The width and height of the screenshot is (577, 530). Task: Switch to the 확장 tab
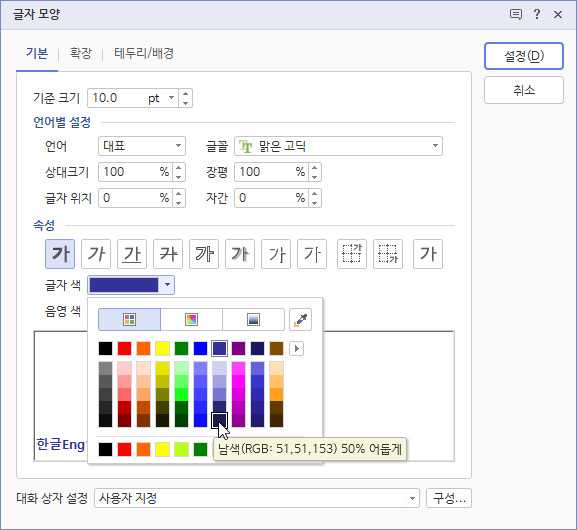click(81, 53)
